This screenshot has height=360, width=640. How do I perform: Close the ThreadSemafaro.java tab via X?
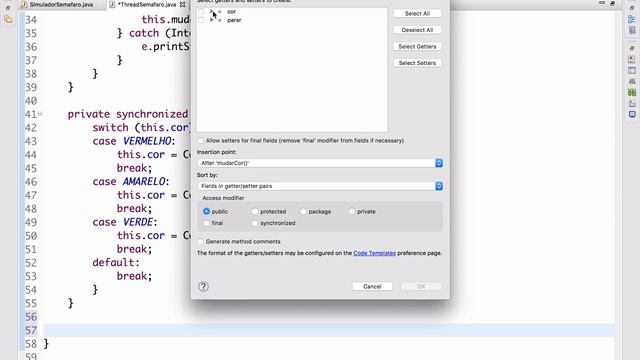click(182, 4)
